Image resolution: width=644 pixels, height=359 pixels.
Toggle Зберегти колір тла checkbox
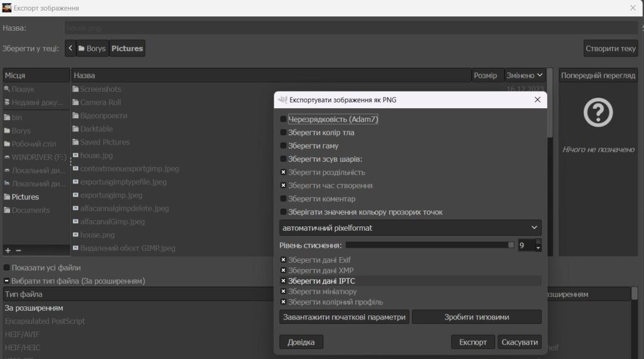pos(283,132)
